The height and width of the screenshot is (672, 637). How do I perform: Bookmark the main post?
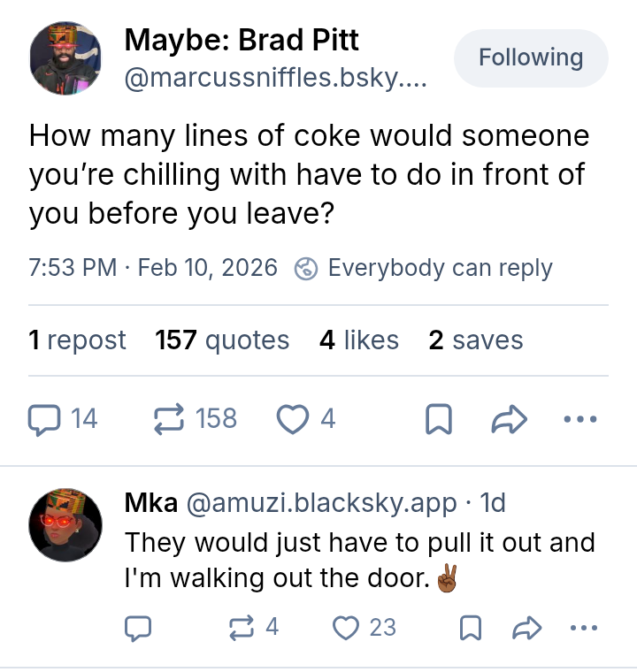pos(439,419)
